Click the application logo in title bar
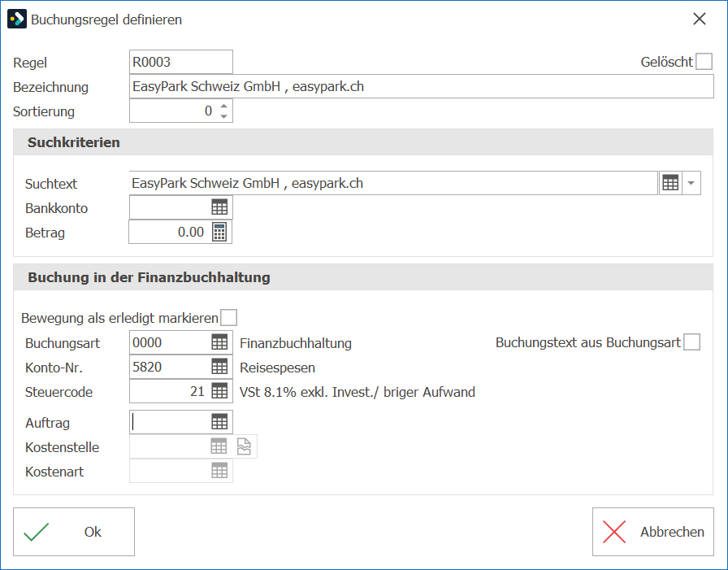 pyautogui.click(x=17, y=20)
